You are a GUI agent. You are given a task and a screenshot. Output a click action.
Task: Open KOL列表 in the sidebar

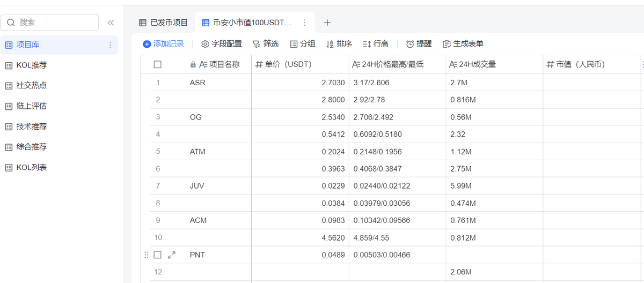[59, 167]
